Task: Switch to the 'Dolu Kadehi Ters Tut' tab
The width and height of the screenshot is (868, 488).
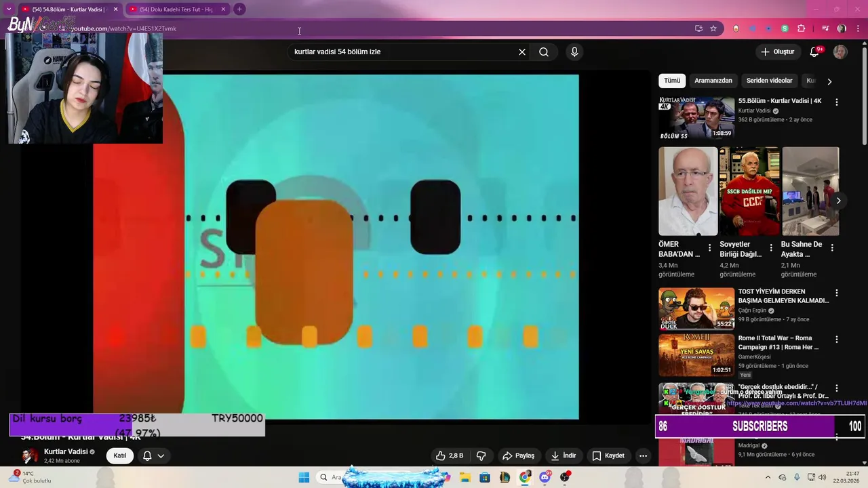Action: coord(176,9)
